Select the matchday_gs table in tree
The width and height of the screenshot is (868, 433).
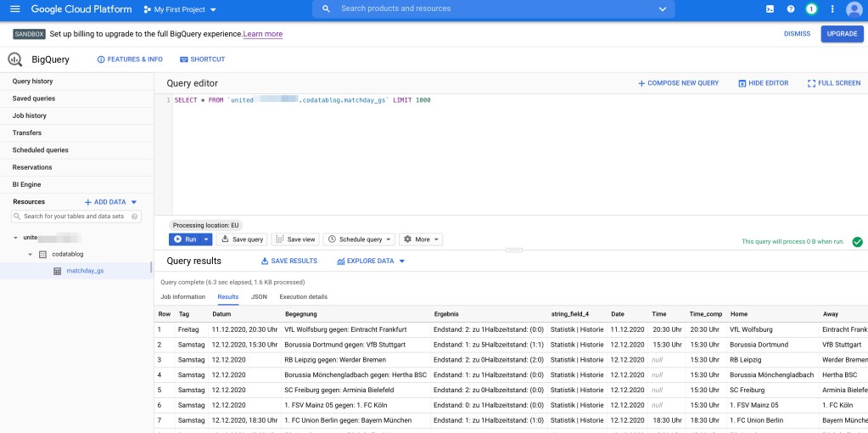pos(85,272)
